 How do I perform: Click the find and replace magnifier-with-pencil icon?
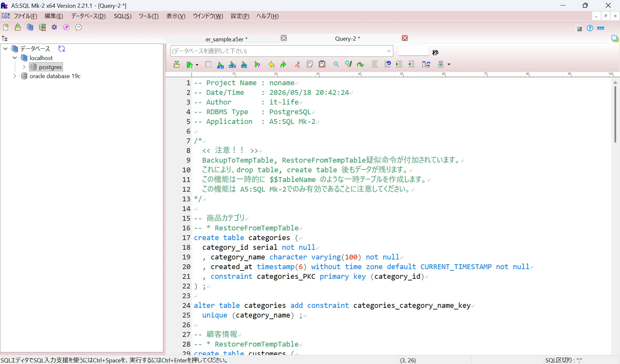point(348,64)
